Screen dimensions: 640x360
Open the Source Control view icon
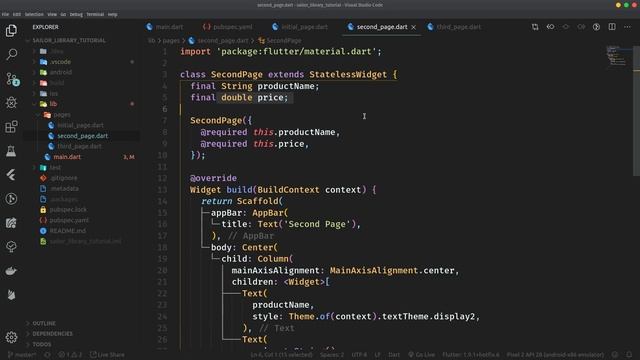tap(12, 79)
